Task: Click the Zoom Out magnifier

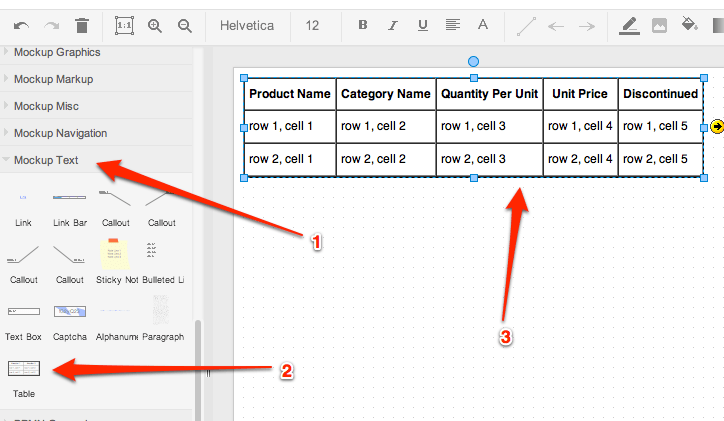Action: coord(185,26)
